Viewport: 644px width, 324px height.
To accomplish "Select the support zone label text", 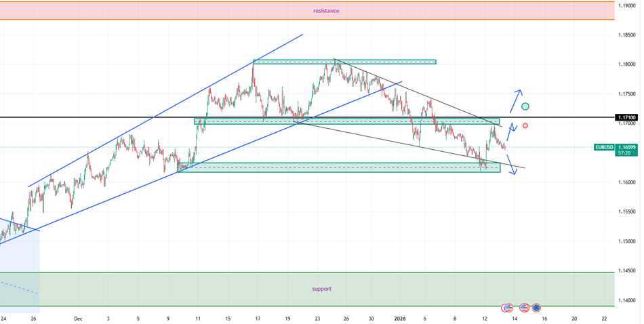I will click(321, 289).
